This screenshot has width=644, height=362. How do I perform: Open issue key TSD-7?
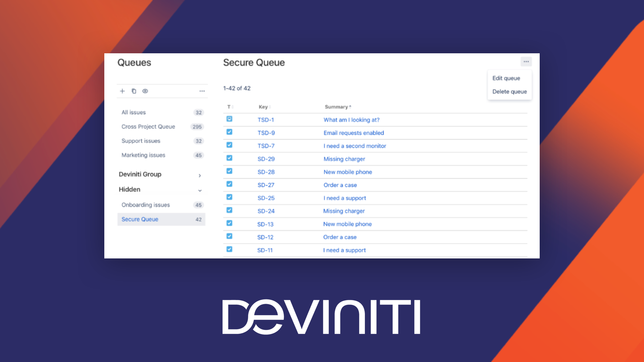[x=266, y=146]
